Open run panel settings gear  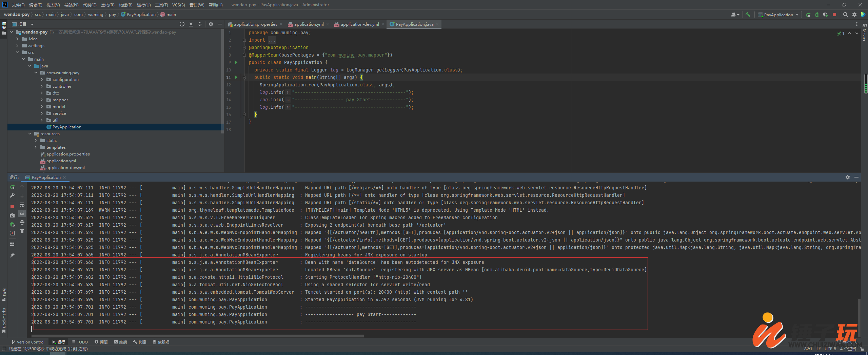coord(847,177)
